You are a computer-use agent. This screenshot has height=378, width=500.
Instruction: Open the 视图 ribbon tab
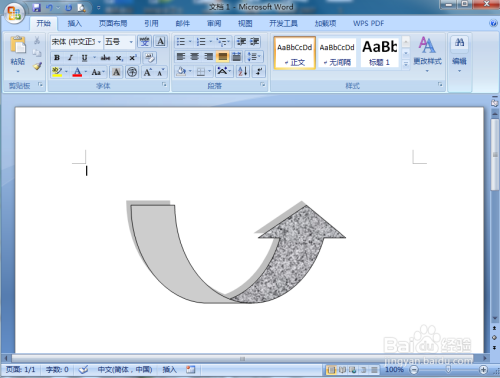[245, 23]
